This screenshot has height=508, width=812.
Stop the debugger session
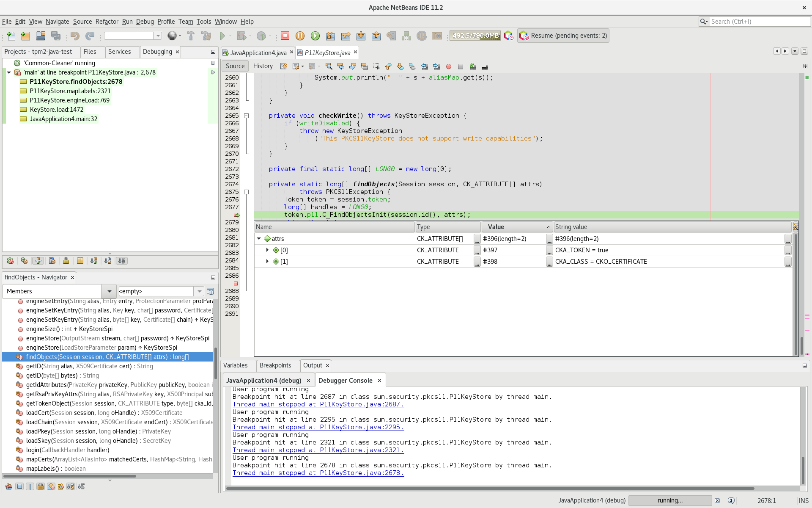tap(285, 36)
